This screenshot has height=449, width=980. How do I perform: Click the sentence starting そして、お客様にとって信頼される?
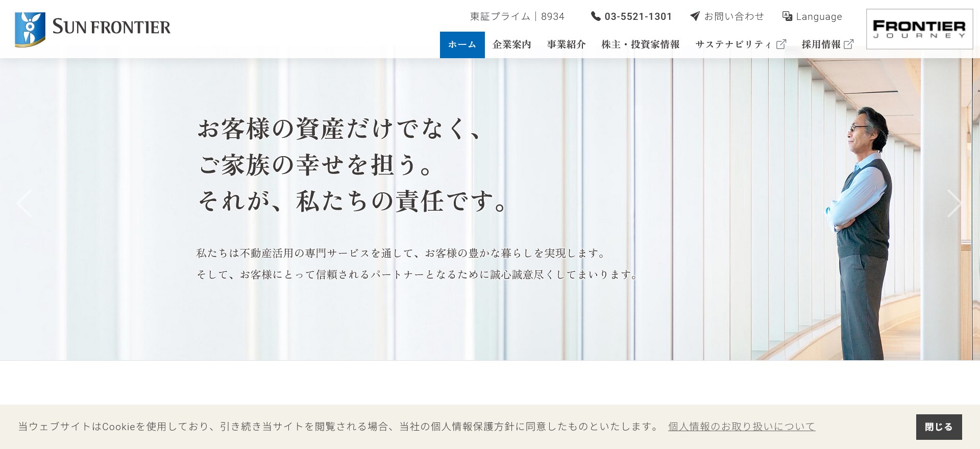tap(418, 275)
